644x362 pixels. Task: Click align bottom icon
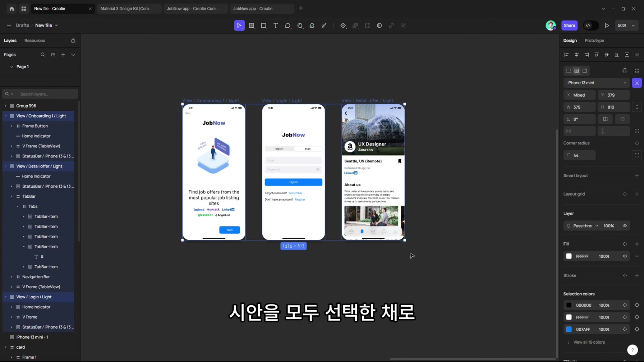click(617, 55)
